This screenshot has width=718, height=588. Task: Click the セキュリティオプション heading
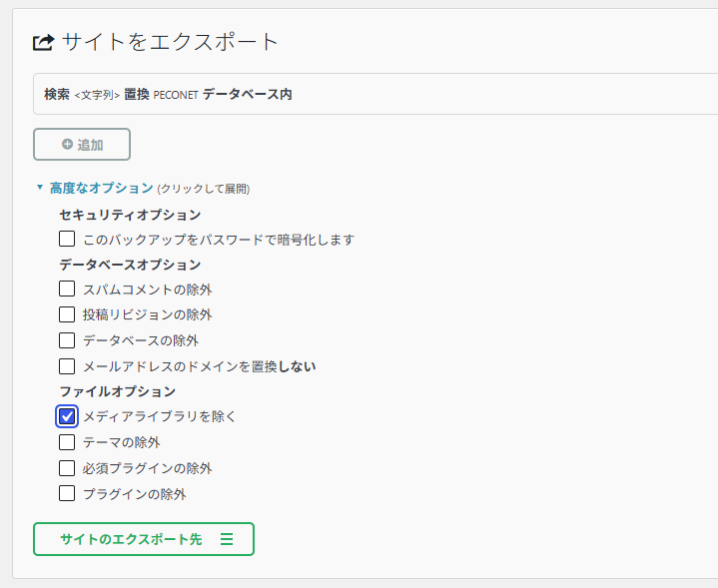(x=130, y=215)
